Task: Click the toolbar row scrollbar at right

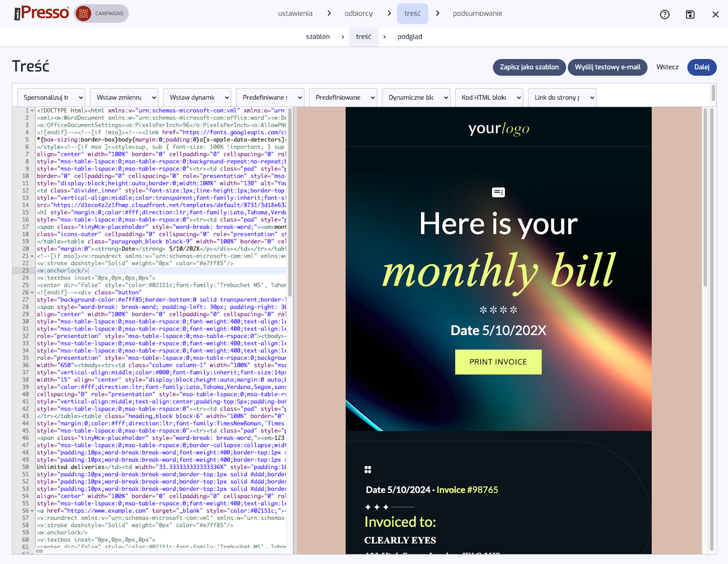Action: [713, 93]
